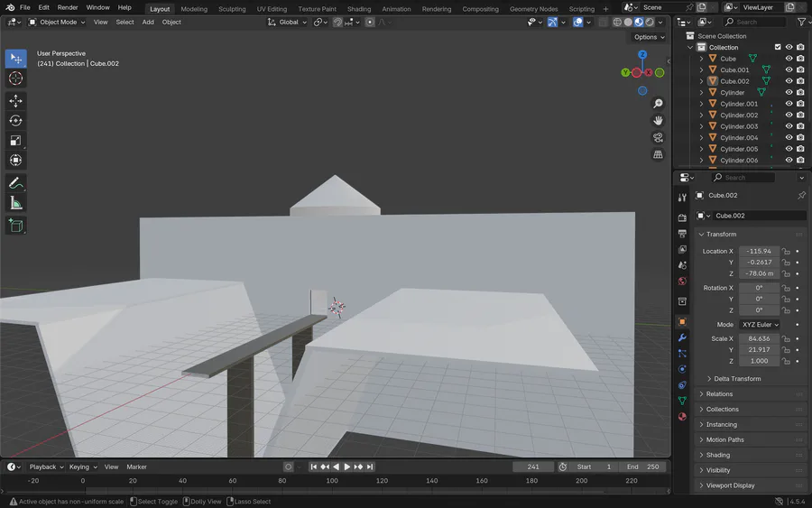
Task: Open the viewport Add menu
Action: click(x=148, y=23)
